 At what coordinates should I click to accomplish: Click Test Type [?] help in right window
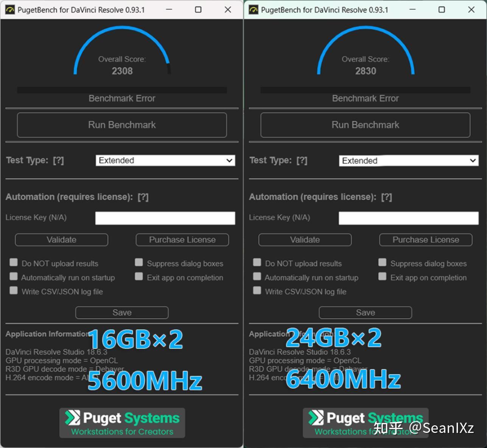point(302,160)
